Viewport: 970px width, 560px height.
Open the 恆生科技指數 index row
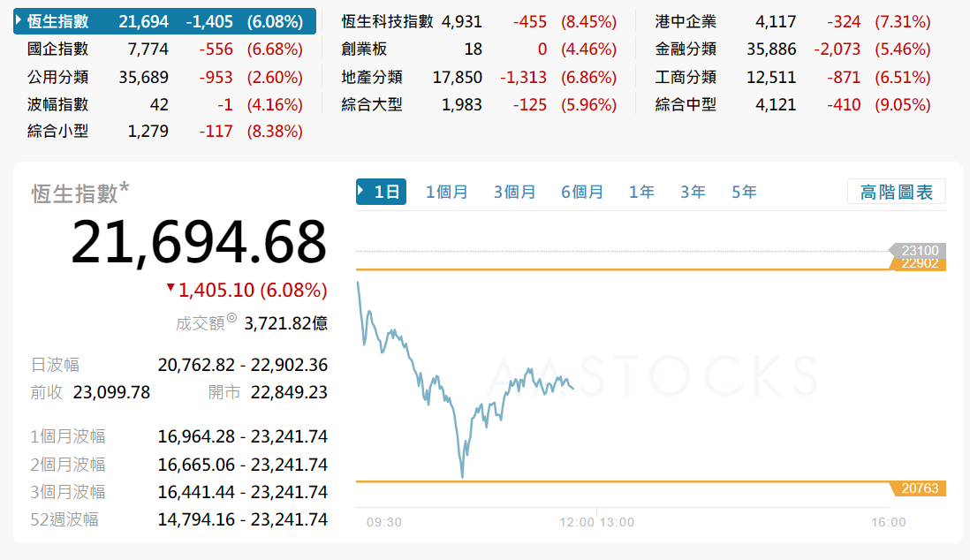click(387, 21)
